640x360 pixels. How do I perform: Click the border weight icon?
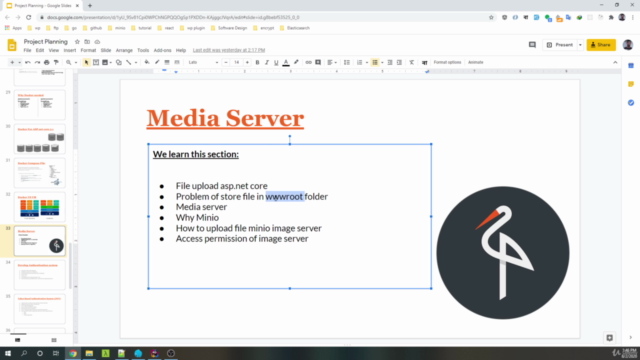point(167,62)
